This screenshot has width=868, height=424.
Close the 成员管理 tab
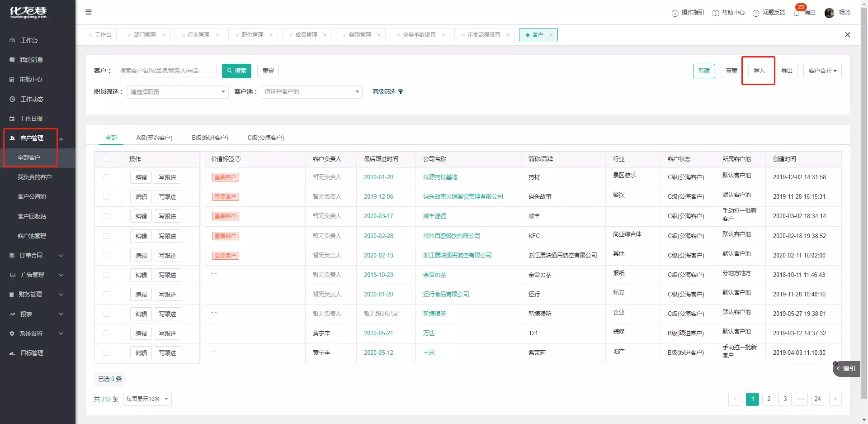click(x=325, y=35)
